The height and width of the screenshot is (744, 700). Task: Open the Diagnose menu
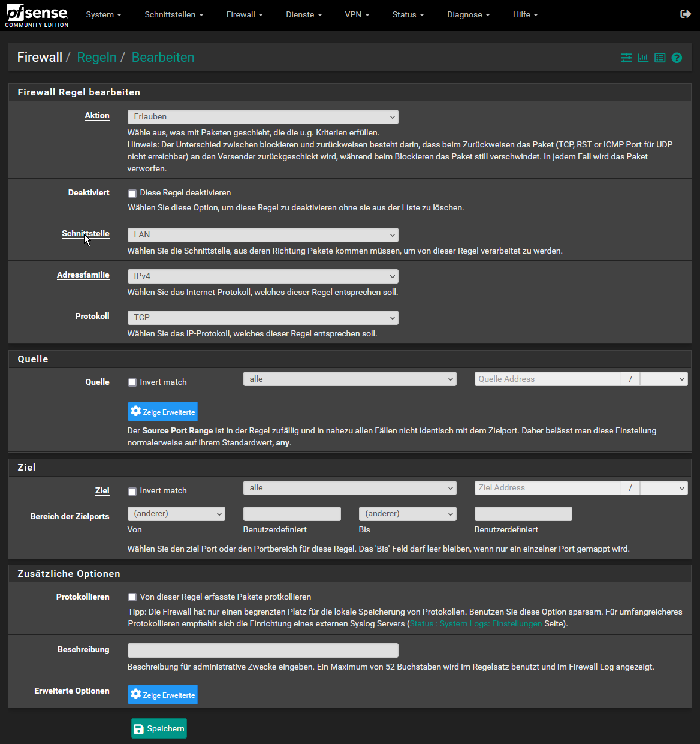(469, 14)
